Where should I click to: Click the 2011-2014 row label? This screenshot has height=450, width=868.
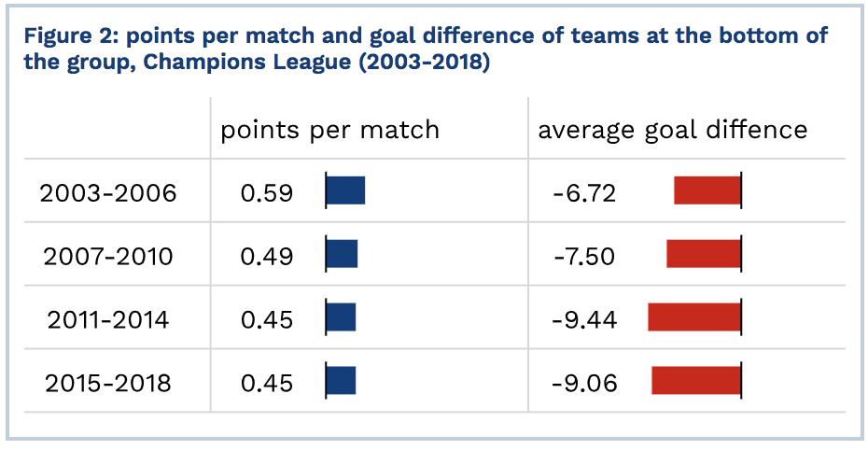coord(108,320)
